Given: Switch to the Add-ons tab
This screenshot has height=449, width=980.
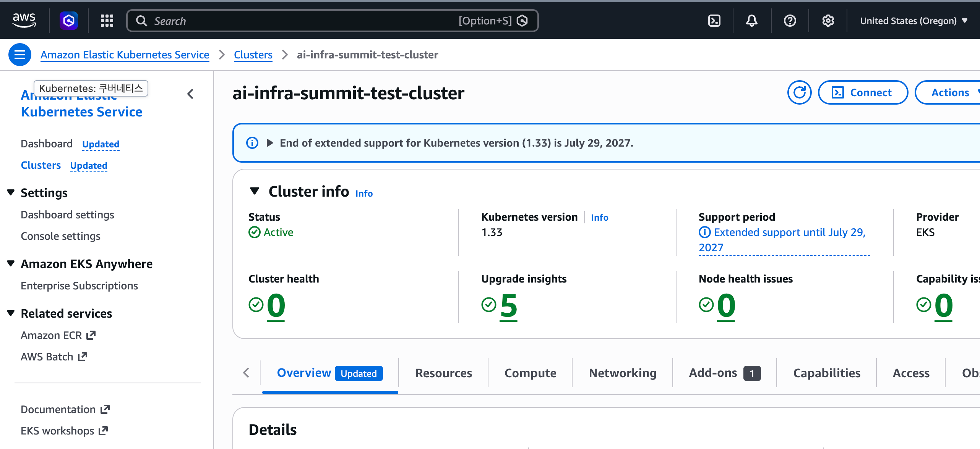Looking at the screenshot, I should pos(724,373).
